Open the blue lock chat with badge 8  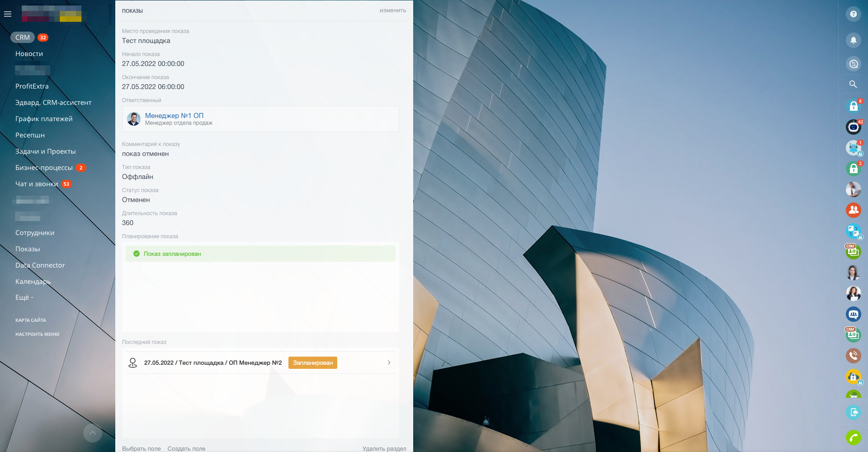click(853, 106)
